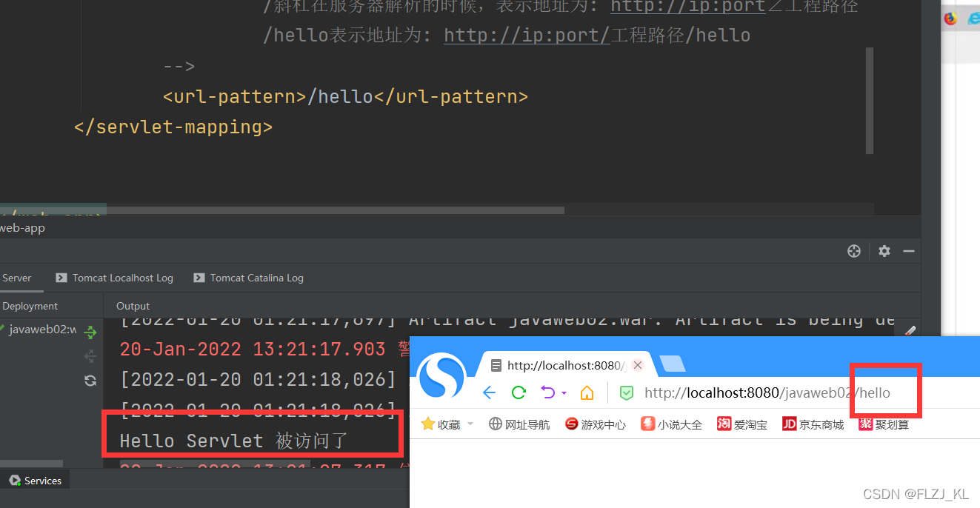Image resolution: width=980 pixels, height=508 pixels.
Task: Close the localhost:8080 browser tab
Action: pyautogui.click(x=638, y=365)
